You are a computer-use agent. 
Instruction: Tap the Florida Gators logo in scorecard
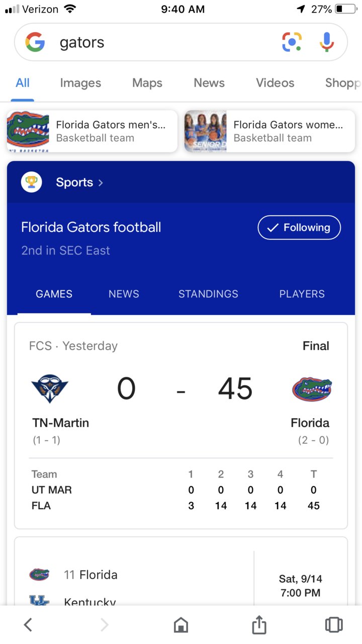tap(312, 390)
